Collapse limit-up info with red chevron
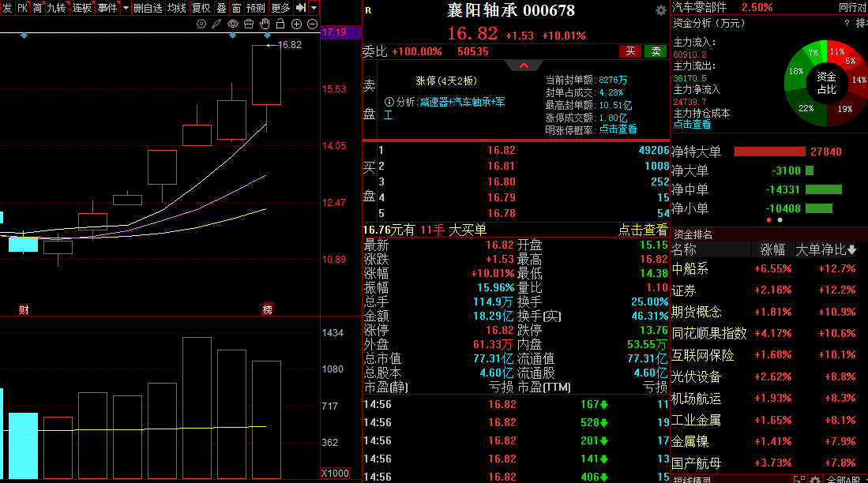Image resolution: width=868 pixels, height=483 pixels. click(524, 66)
